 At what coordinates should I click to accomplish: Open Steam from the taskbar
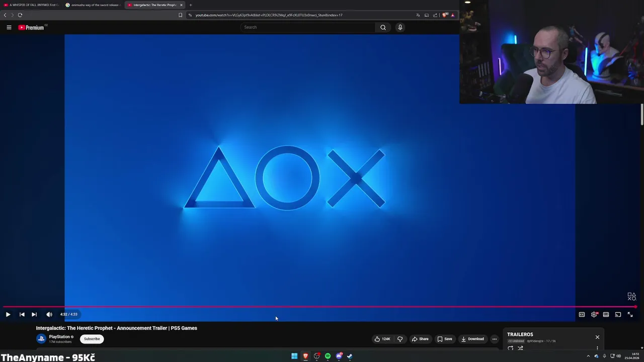(x=350, y=356)
